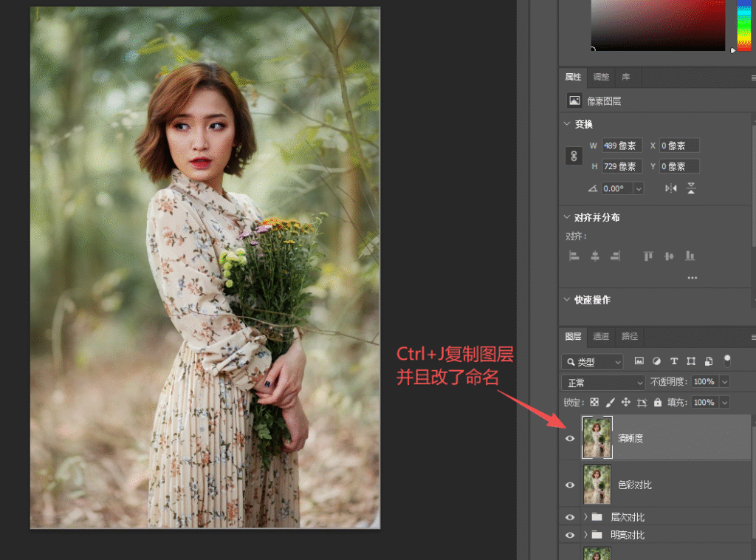
Task: Hide the 色彩对比 layer
Action: point(570,485)
